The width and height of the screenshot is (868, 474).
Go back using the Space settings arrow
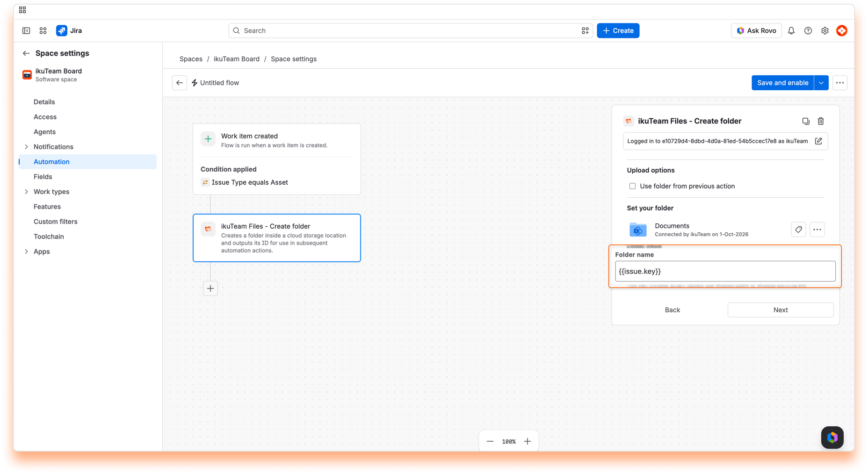(26, 53)
